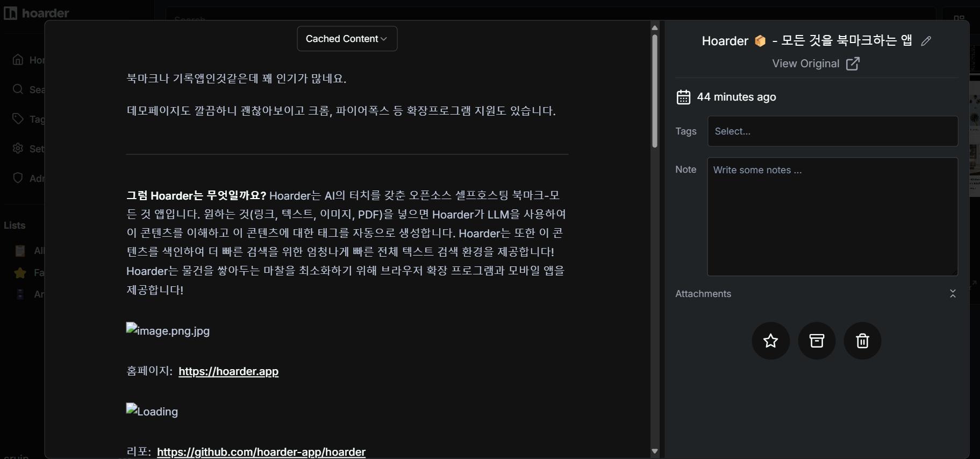
Task: Open View Original link
Action: [x=816, y=63]
